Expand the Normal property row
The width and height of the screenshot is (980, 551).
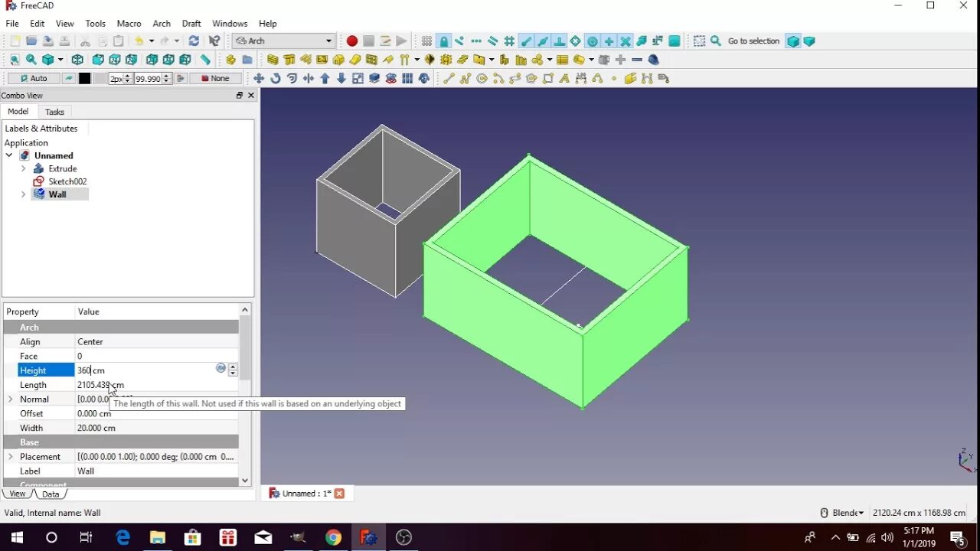point(11,399)
